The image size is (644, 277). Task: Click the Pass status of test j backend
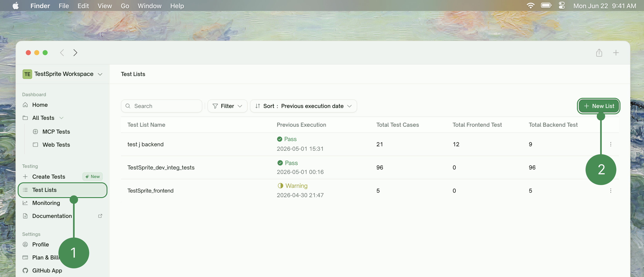tap(287, 139)
